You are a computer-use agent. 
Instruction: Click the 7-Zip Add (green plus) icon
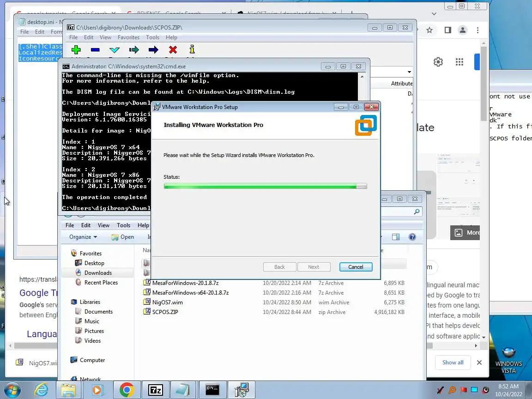click(76, 50)
